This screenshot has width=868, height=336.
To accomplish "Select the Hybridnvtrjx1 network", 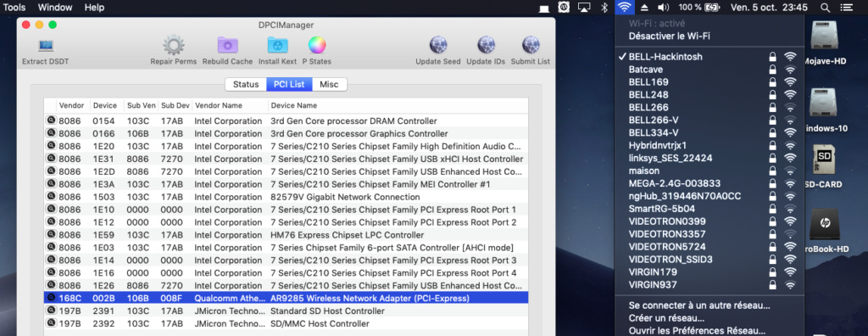I will 709,145.
